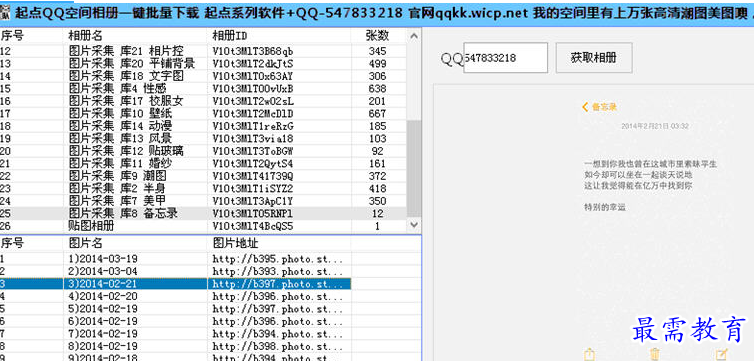Select album row 库2 半身
The image size is (754, 361).
tap(203, 188)
